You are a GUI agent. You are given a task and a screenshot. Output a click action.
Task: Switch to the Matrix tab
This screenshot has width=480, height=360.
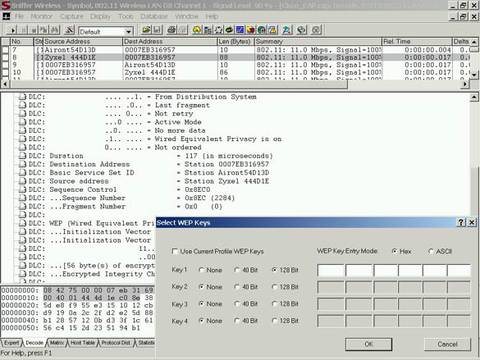tap(57, 343)
